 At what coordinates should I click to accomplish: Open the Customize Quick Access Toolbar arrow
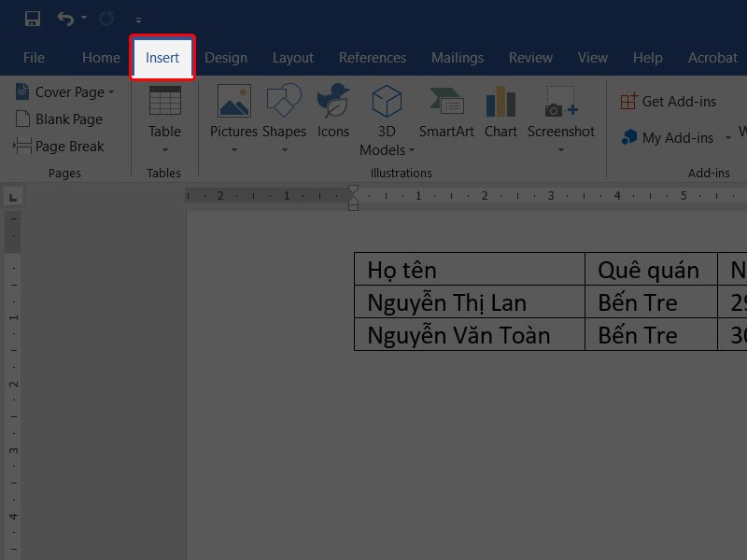[136, 20]
